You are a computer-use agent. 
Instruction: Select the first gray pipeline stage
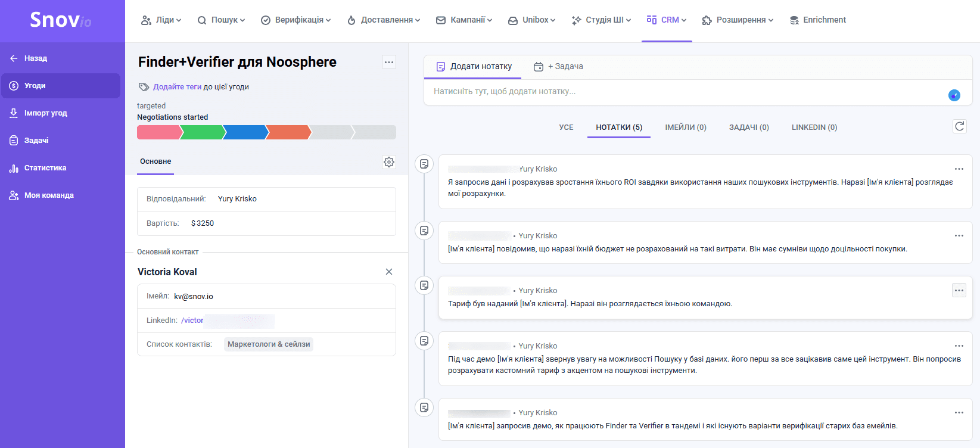pyautogui.click(x=332, y=132)
